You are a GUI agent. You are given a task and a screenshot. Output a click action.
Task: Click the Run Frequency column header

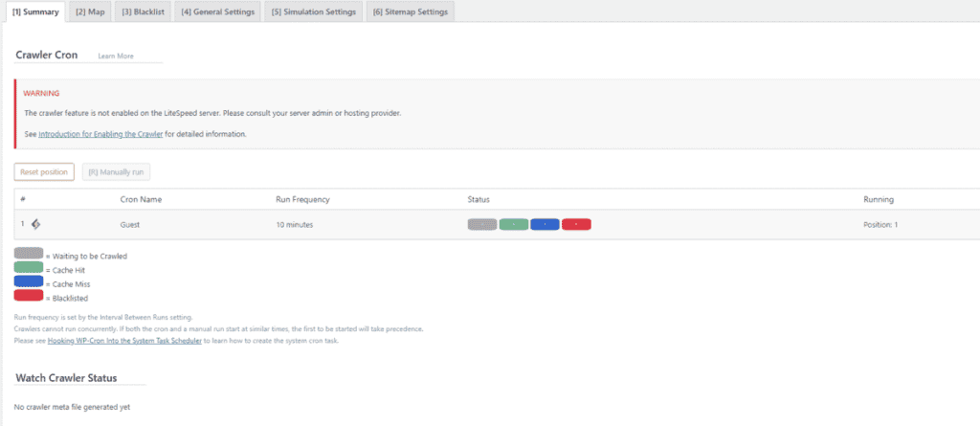pyautogui.click(x=302, y=199)
